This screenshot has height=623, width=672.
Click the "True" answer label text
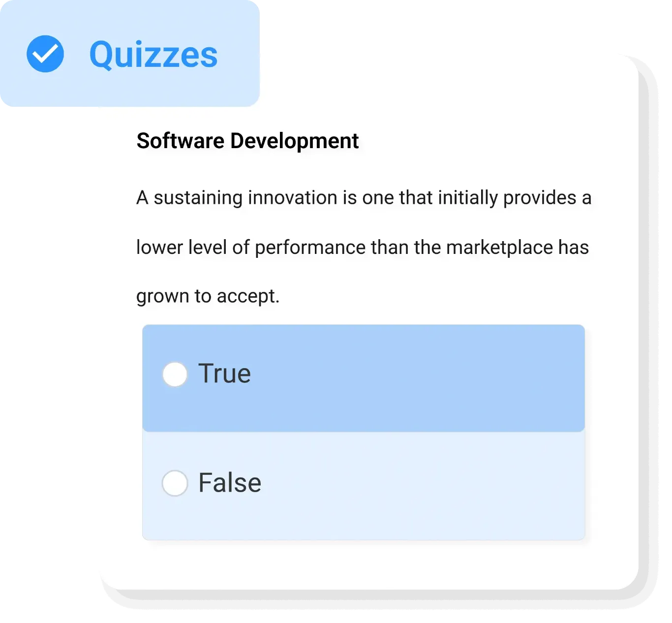(x=224, y=374)
